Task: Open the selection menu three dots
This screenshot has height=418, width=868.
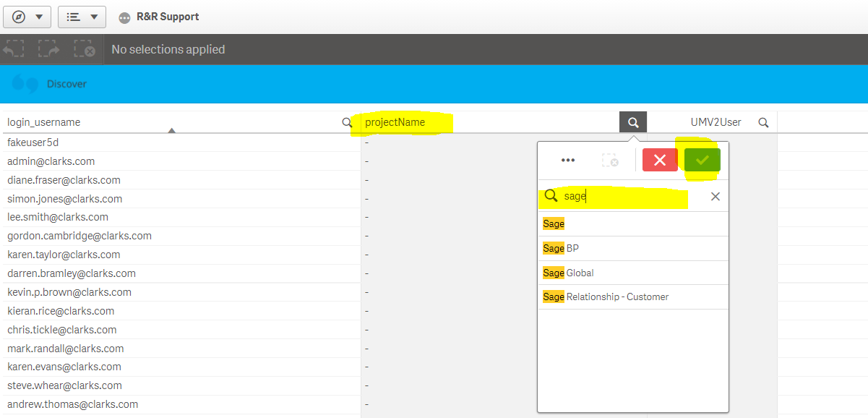Action: pos(568,161)
